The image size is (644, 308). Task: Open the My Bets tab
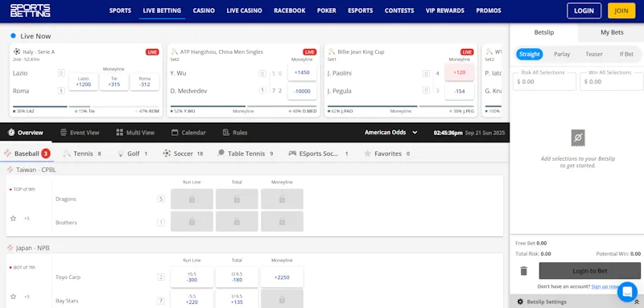612,32
